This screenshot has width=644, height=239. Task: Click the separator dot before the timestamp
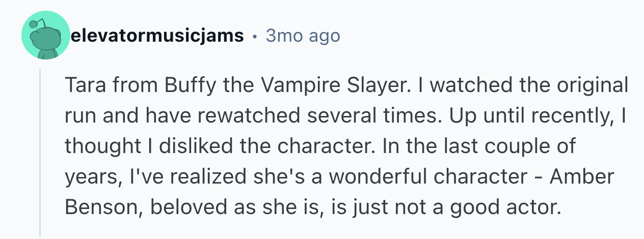[x=255, y=37]
